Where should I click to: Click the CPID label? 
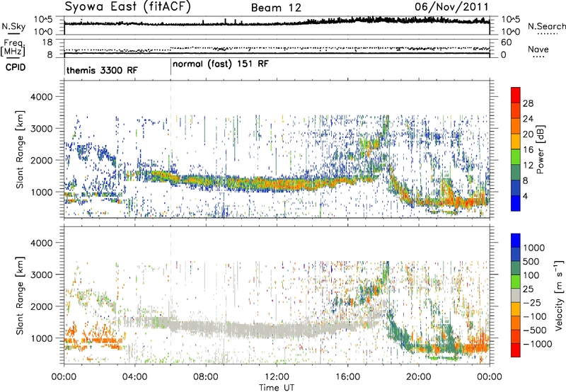tap(16, 67)
